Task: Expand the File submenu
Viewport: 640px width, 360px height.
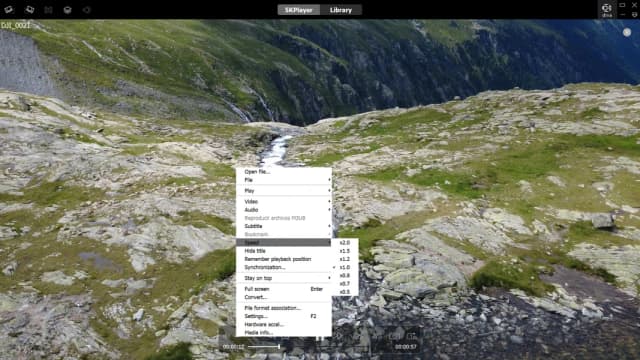Action: coord(284,180)
